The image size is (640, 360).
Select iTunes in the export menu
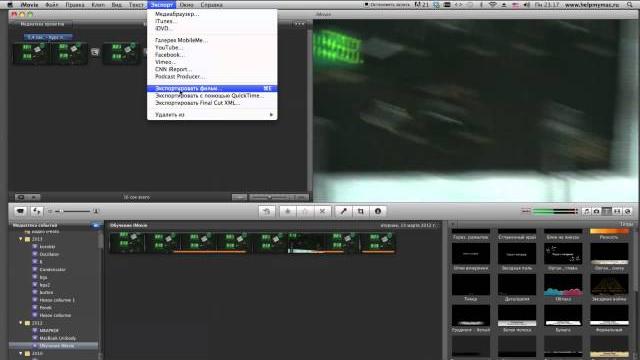[x=212, y=21]
